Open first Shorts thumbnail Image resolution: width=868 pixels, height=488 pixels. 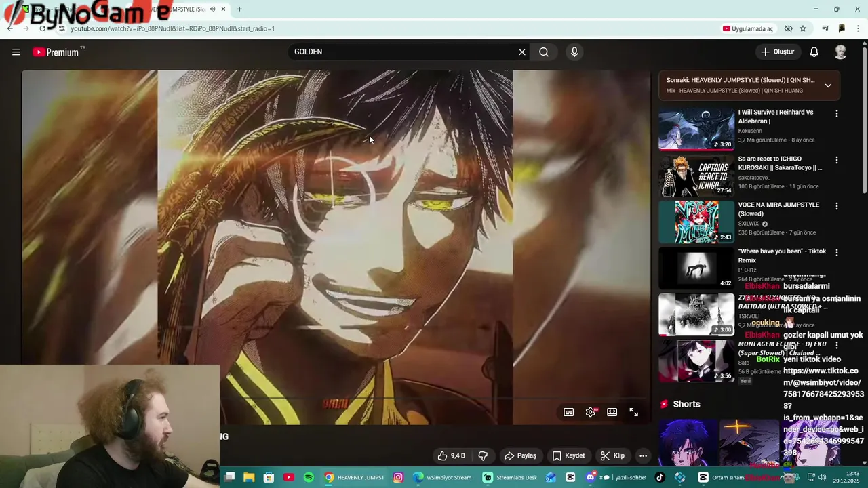[x=688, y=442]
